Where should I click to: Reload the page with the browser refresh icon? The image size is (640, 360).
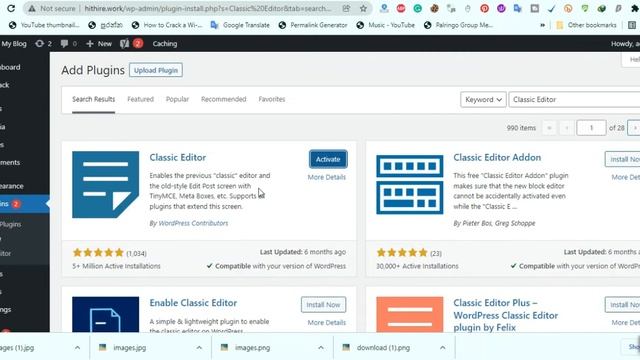pyautogui.click(x=11, y=8)
